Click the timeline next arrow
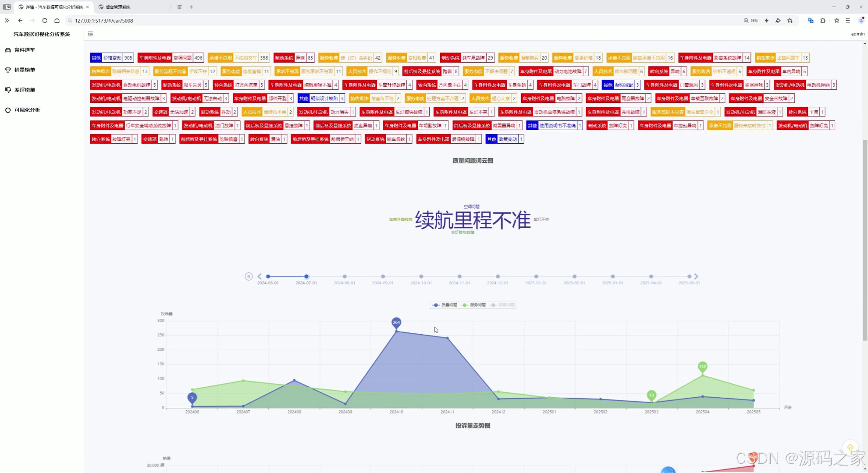The height and width of the screenshot is (473, 868). 696,276
